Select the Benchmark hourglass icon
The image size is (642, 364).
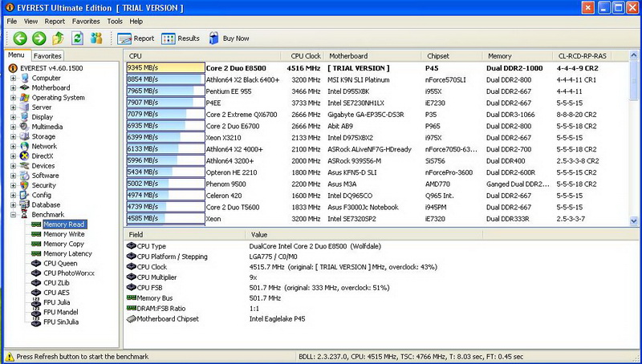(x=25, y=214)
